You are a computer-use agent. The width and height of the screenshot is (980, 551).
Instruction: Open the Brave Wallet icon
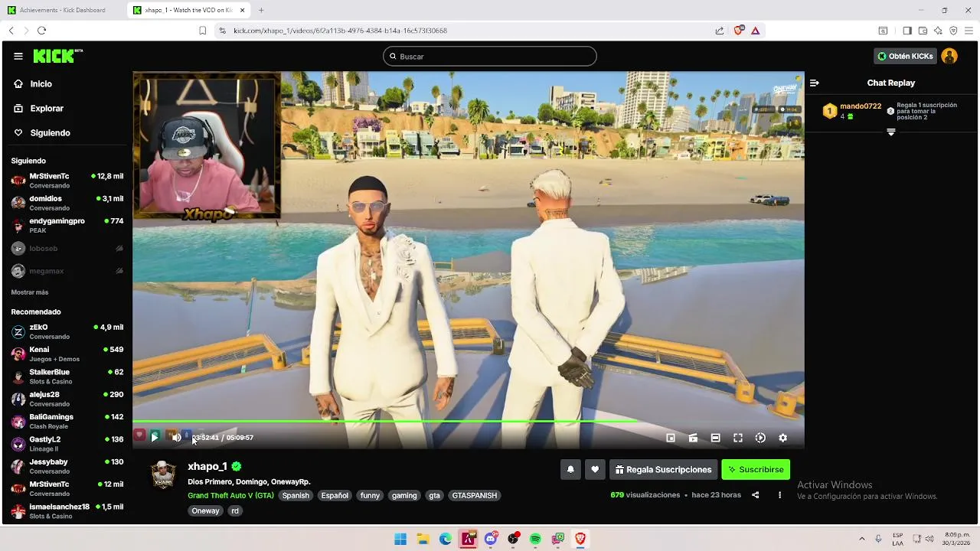coord(923,31)
